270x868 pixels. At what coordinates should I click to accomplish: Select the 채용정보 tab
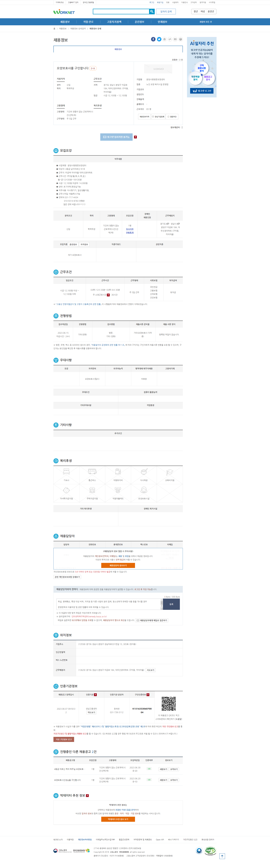click(x=118, y=49)
